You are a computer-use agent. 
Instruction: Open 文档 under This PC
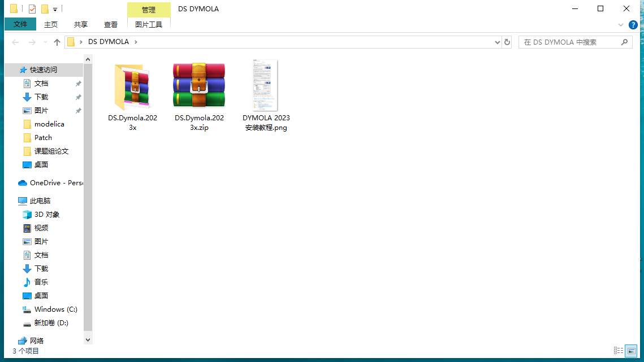point(41,255)
